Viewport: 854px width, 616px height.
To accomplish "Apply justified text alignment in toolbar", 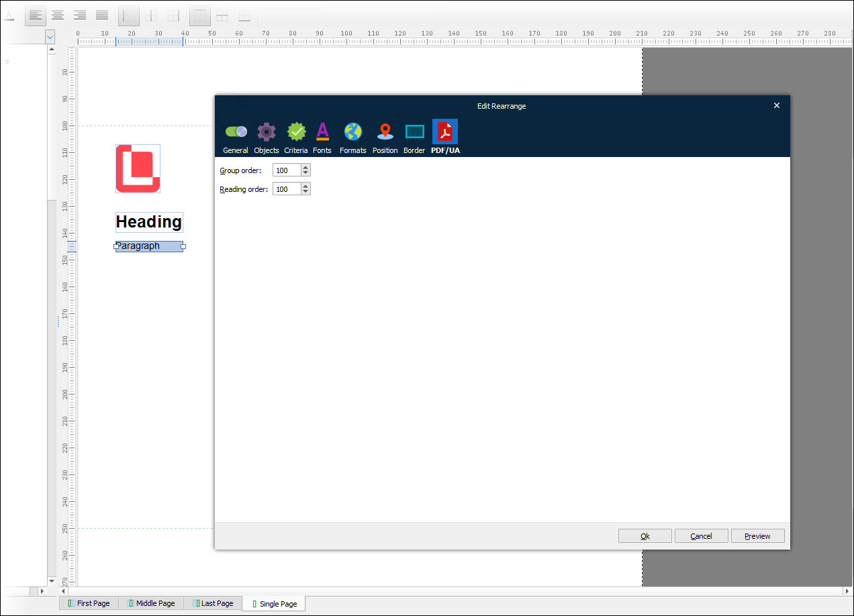I will 102,15.
